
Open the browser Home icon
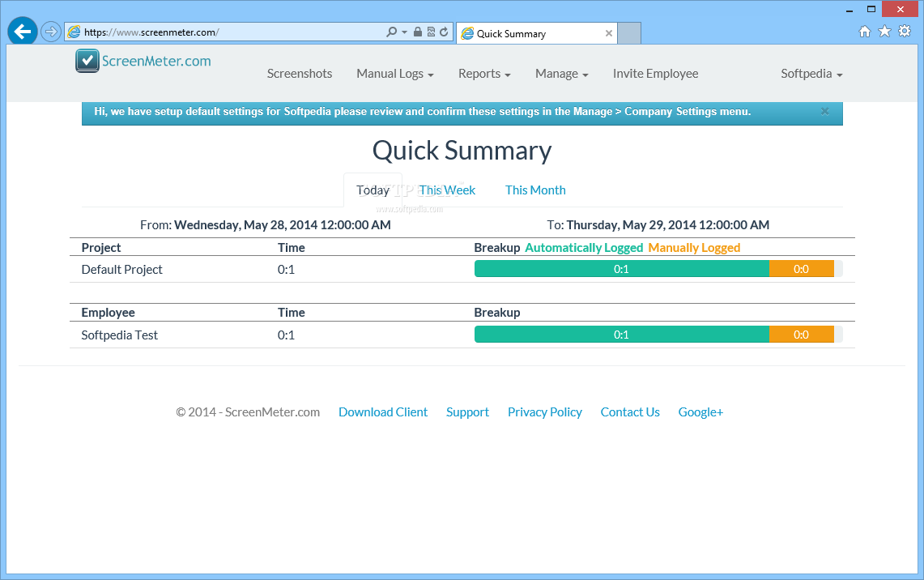865,32
